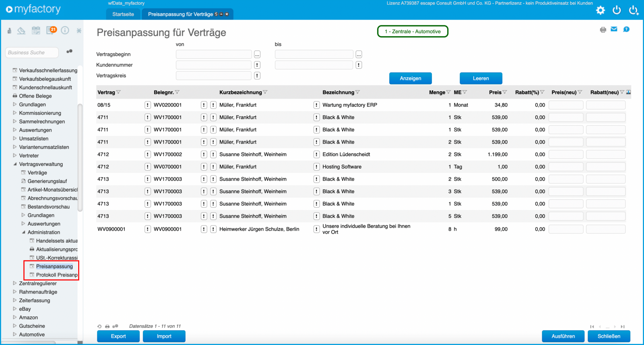644x345 pixels.
Task: Click binoculars icon next to Business Suche
Action: [x=69, y=52]
